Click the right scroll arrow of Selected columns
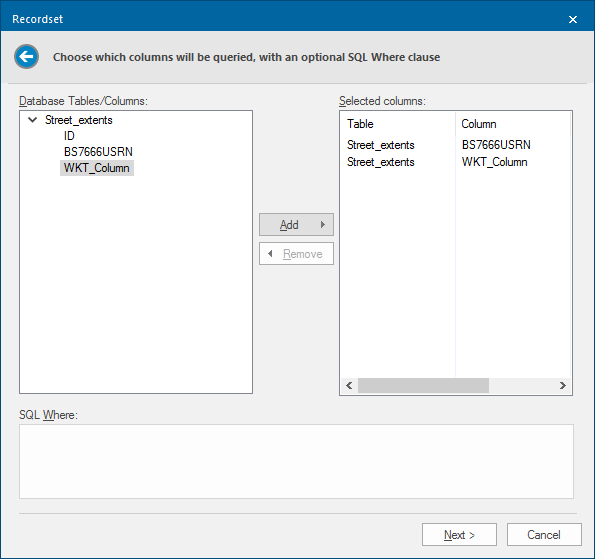Viewport: 595px width, 559px height. tap(563, 386)
